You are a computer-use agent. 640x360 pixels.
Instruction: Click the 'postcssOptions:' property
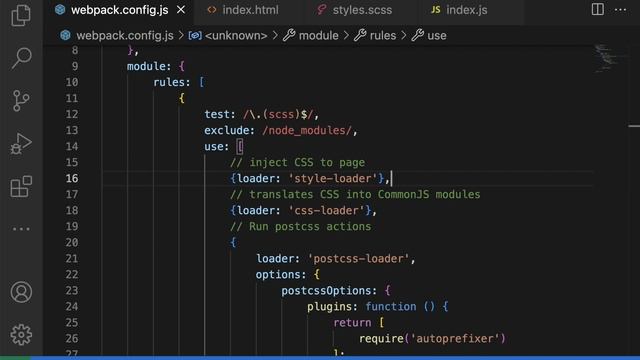coord(329,291)
